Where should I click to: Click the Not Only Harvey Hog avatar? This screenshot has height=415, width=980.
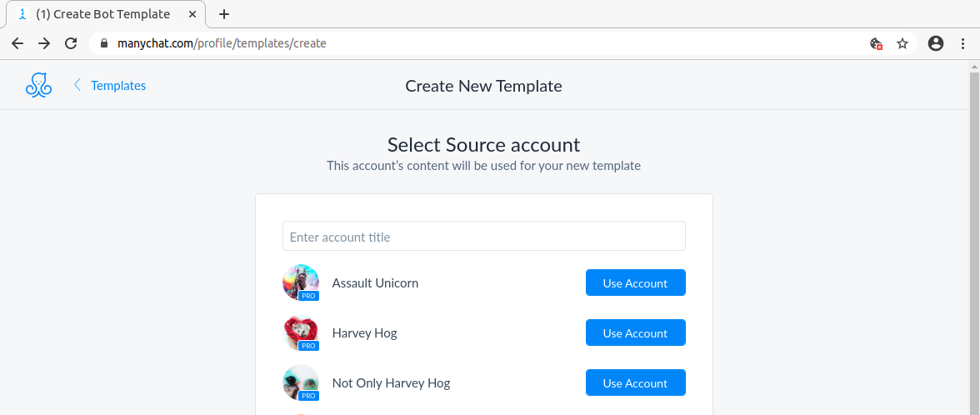point(301,382)
